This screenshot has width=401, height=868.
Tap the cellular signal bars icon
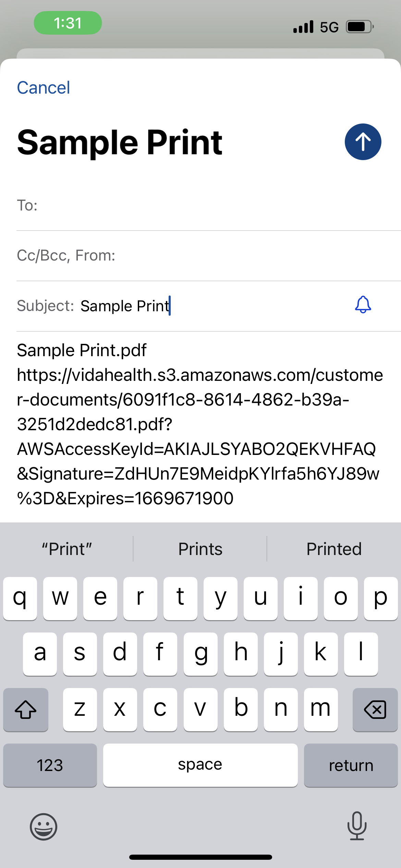click(x=303, y=27)
